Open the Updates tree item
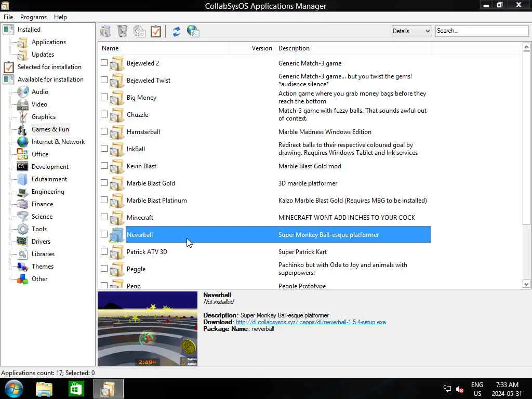The height and width of the screenshot is (399, 532). [x=43, y=55]
